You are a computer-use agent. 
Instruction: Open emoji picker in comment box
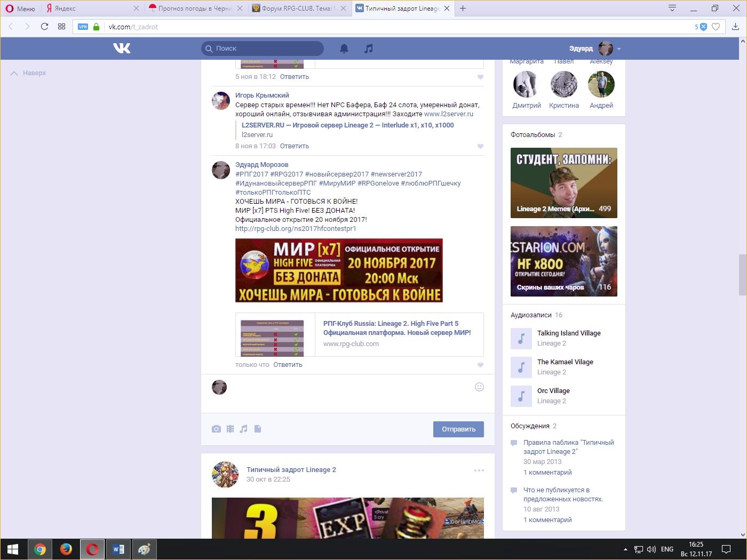pyautogui.click(x=479, y=387)
